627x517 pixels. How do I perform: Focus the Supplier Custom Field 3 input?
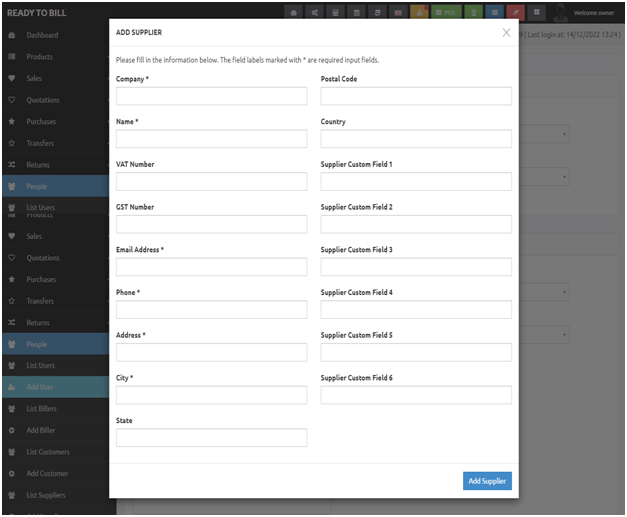pos(416,267)
